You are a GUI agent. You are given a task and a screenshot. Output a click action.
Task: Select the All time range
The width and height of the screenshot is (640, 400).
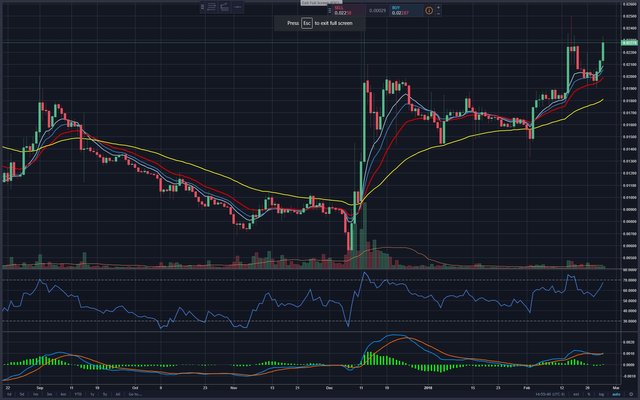point(118,394)
